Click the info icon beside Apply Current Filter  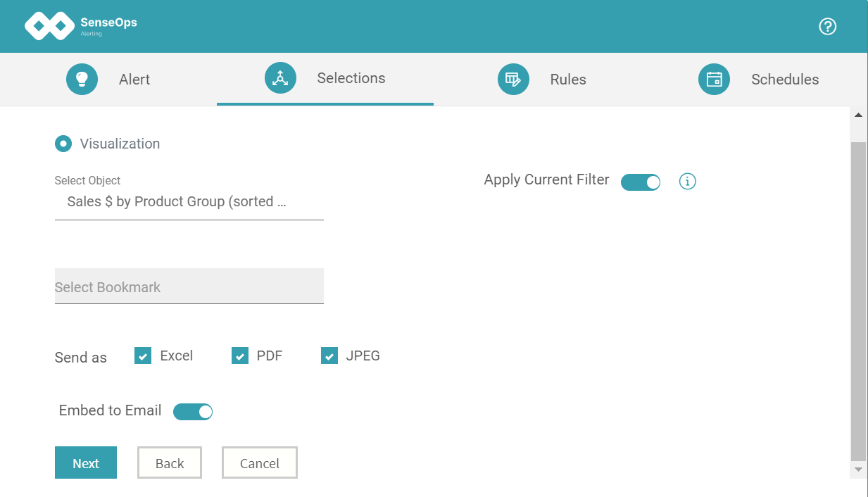coord(687,181)
